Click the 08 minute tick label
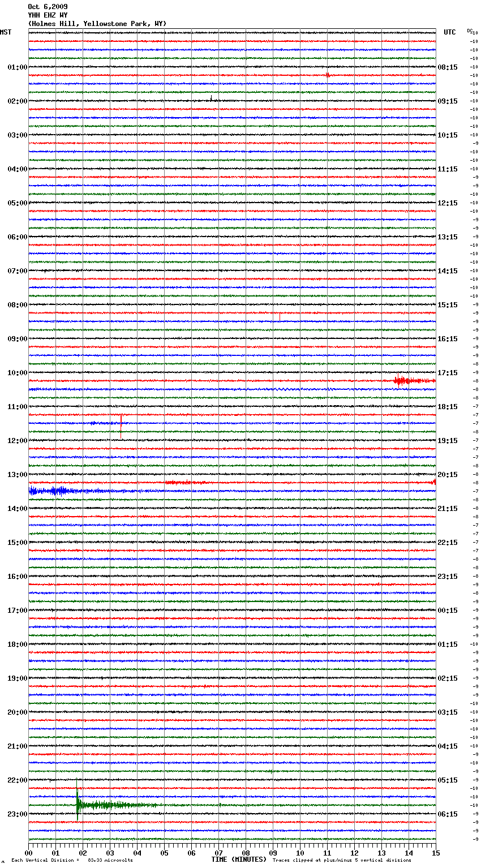This screenshot has height=868, width=481. tap(246, 853)
